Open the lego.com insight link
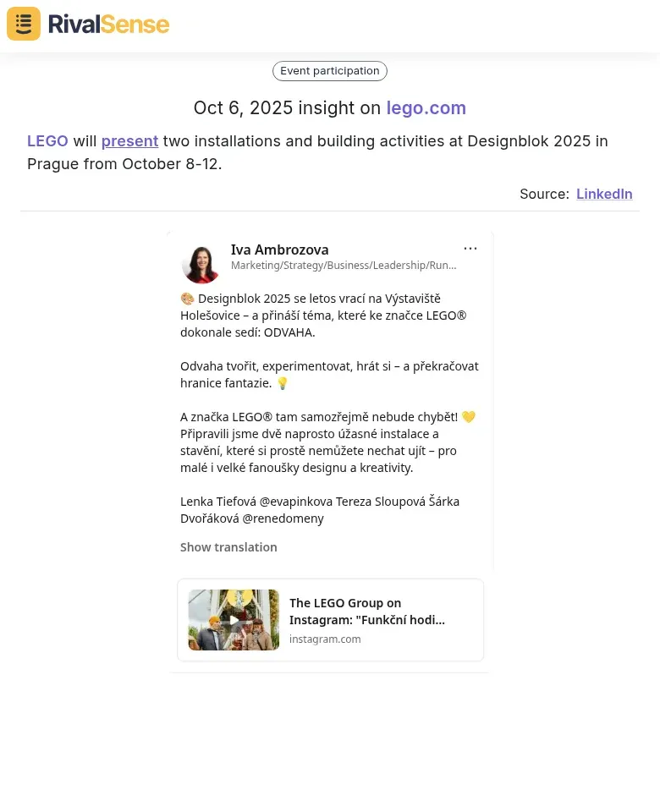This screenshot has height=812, width=660. [426, 107]
